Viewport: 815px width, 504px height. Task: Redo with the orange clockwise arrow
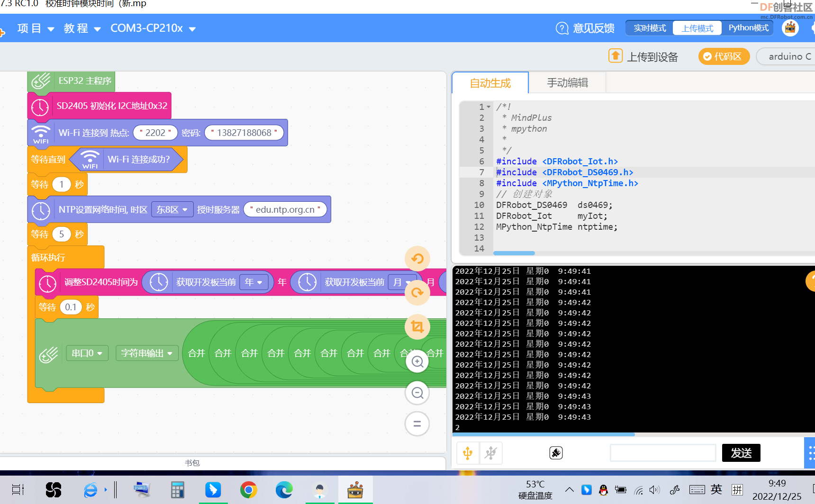[417, 293]
